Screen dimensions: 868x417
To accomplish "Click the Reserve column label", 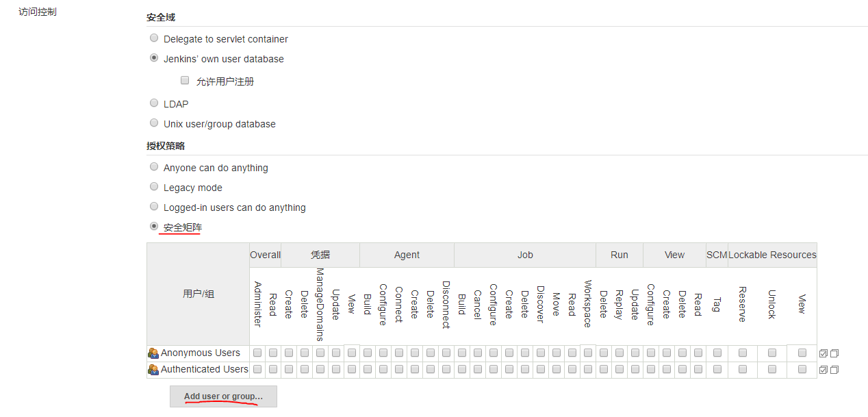I will click(742, 305).
